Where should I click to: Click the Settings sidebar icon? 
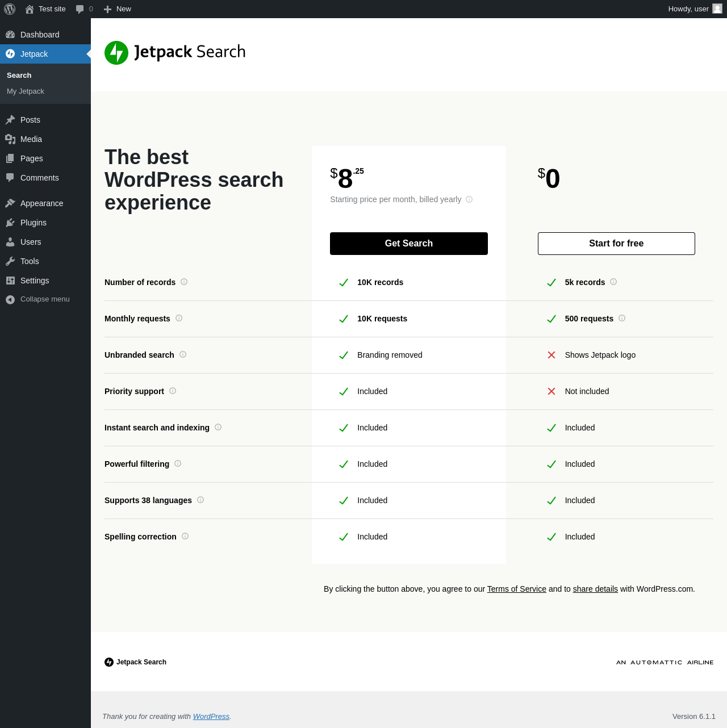tap(10, 281)
